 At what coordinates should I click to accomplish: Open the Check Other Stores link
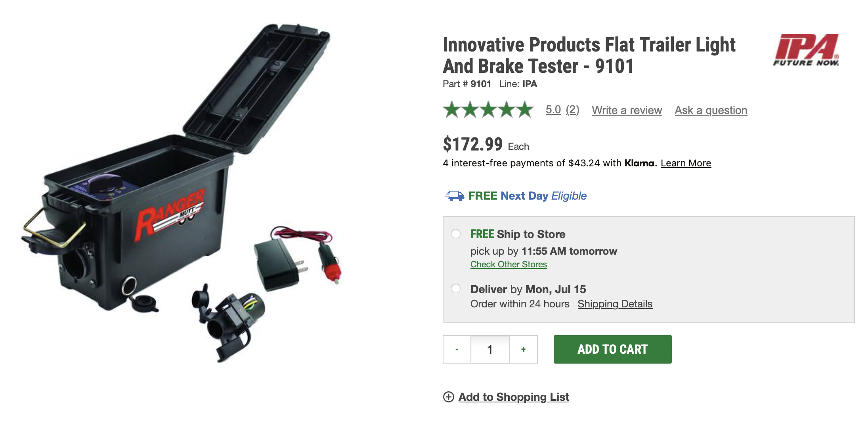[x=509, y=264]
